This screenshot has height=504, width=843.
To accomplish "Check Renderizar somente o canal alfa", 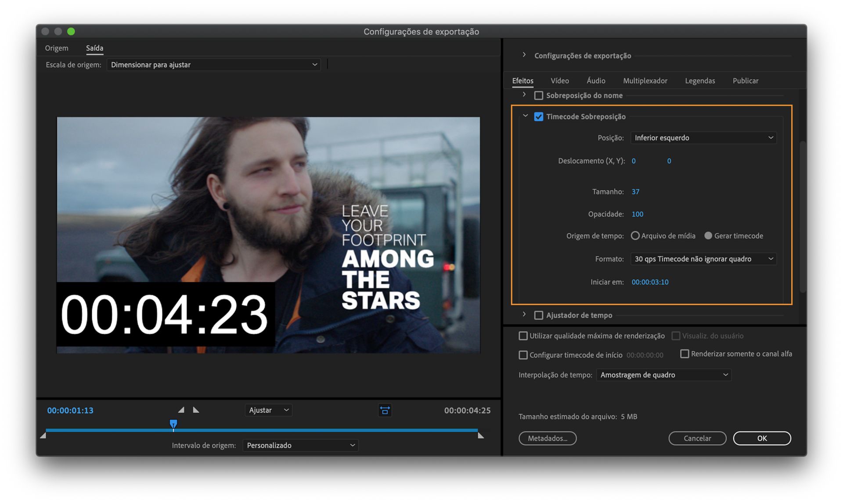I will [x=684, y=353].
